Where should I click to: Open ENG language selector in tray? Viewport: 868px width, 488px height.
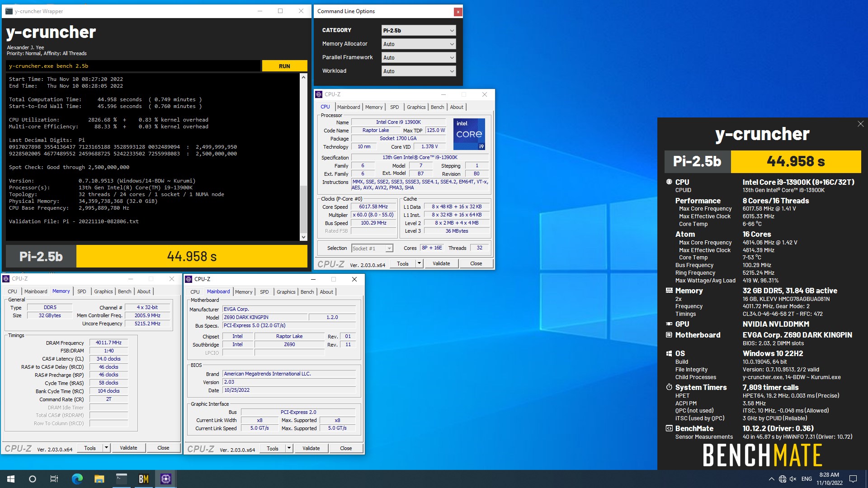pos(807,479)
